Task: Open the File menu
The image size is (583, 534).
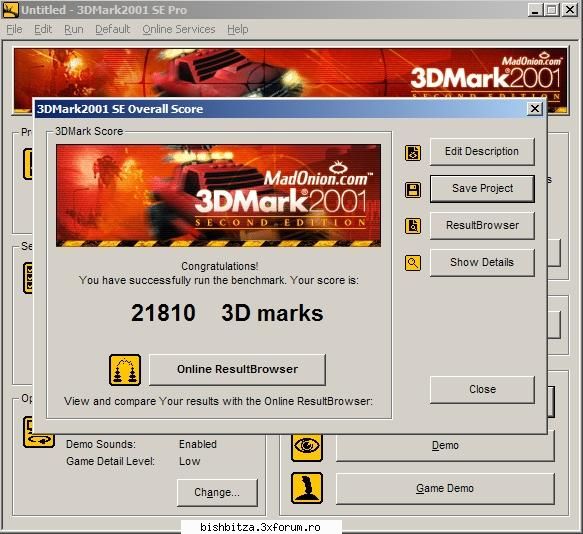Action: [x=14, y=29]
